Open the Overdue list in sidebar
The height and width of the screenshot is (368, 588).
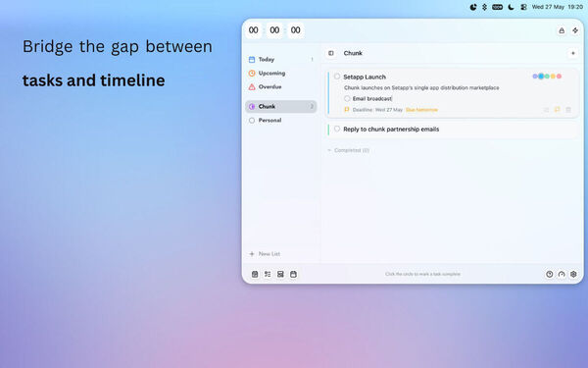tap(281, 86)
